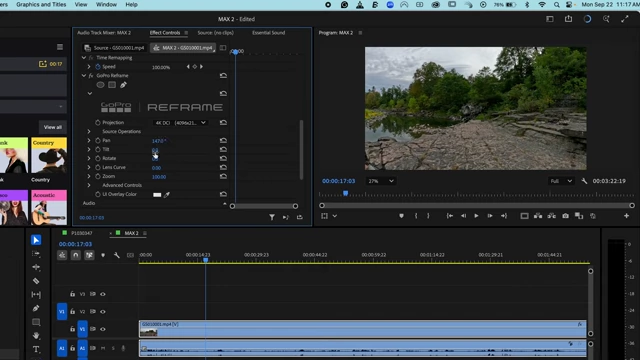
Task: Select the Razor tool
Action: coord(36,281)
